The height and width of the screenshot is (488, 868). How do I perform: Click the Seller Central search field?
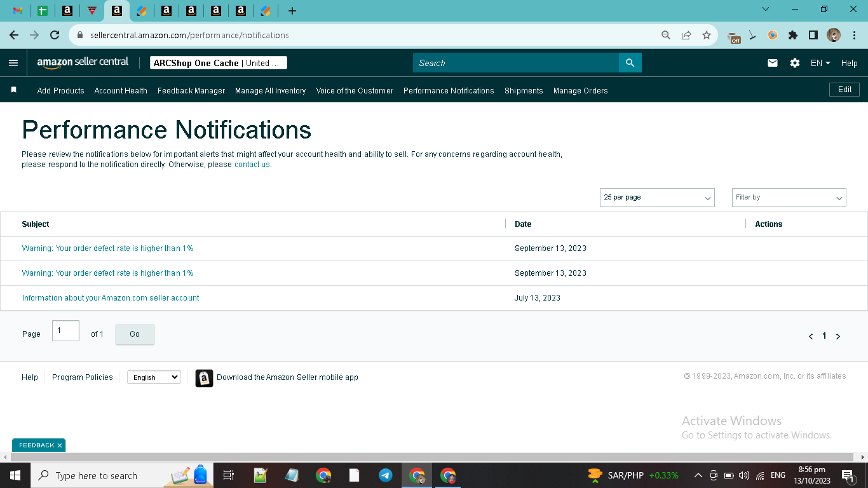click(x=515, y=63)
